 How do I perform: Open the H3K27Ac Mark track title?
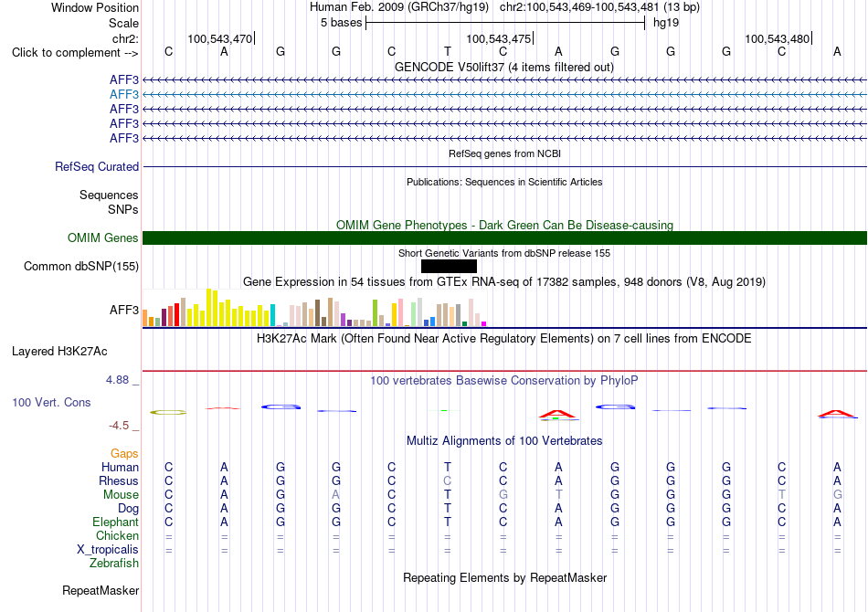[504, 339]
